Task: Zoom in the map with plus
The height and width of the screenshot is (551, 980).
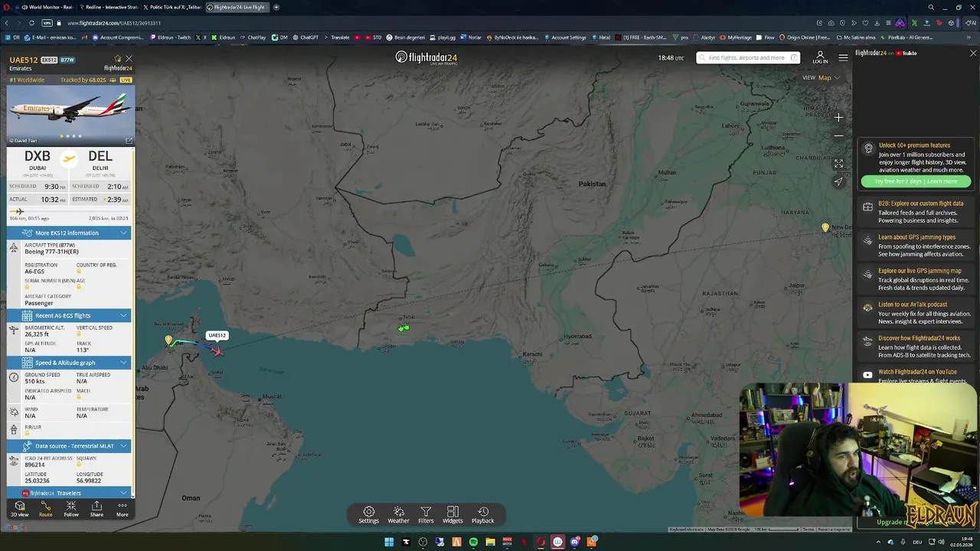Action: (838, 118)
